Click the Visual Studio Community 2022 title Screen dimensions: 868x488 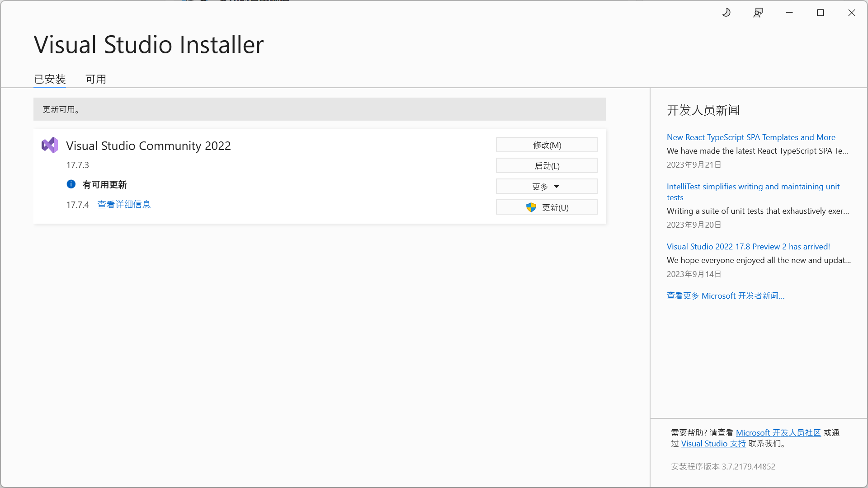(148, 145)
